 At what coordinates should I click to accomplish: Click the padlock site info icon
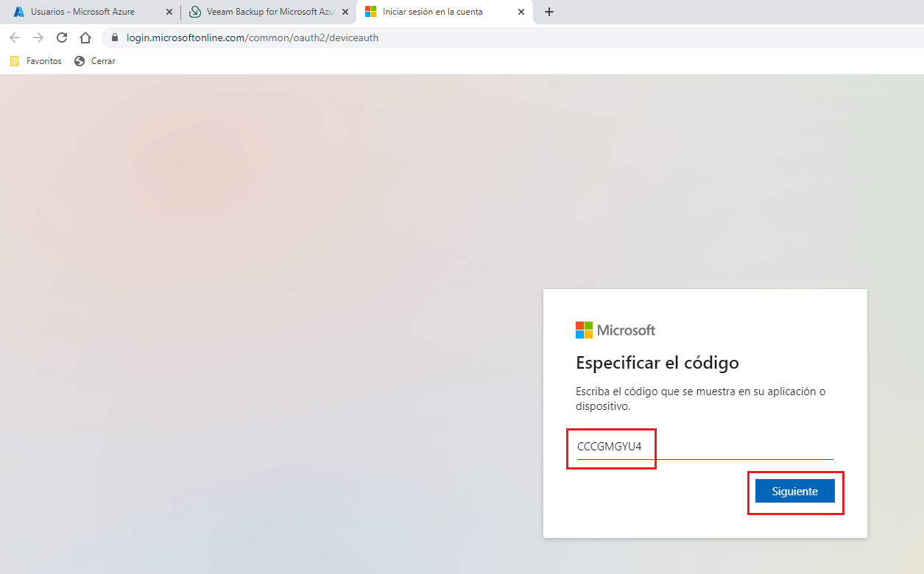pos(114,38)
